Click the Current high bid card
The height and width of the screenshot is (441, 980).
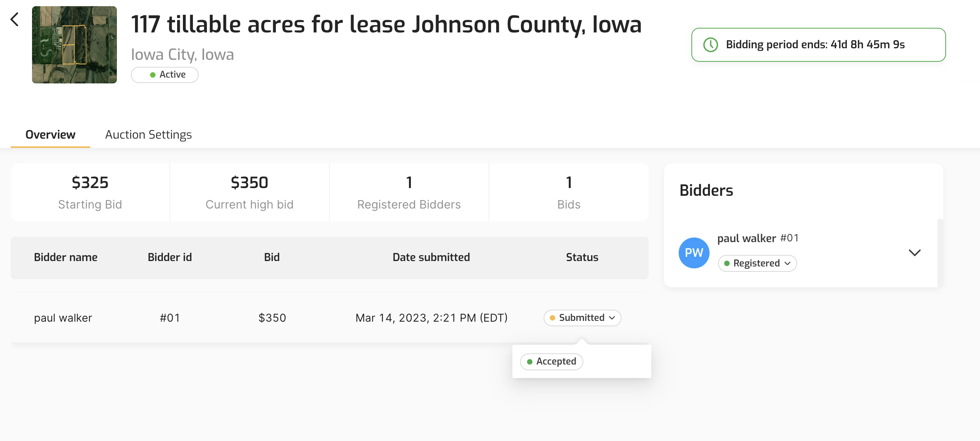tap(249, 192)
